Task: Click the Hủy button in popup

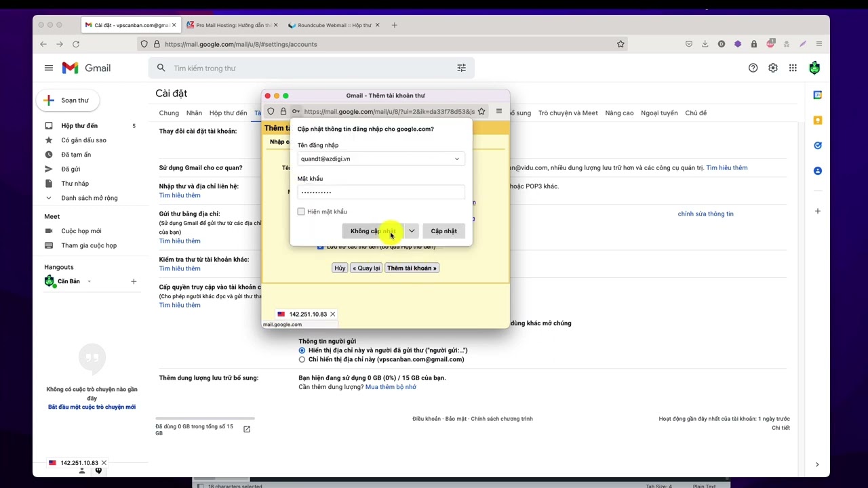Action: coord(340,268)
